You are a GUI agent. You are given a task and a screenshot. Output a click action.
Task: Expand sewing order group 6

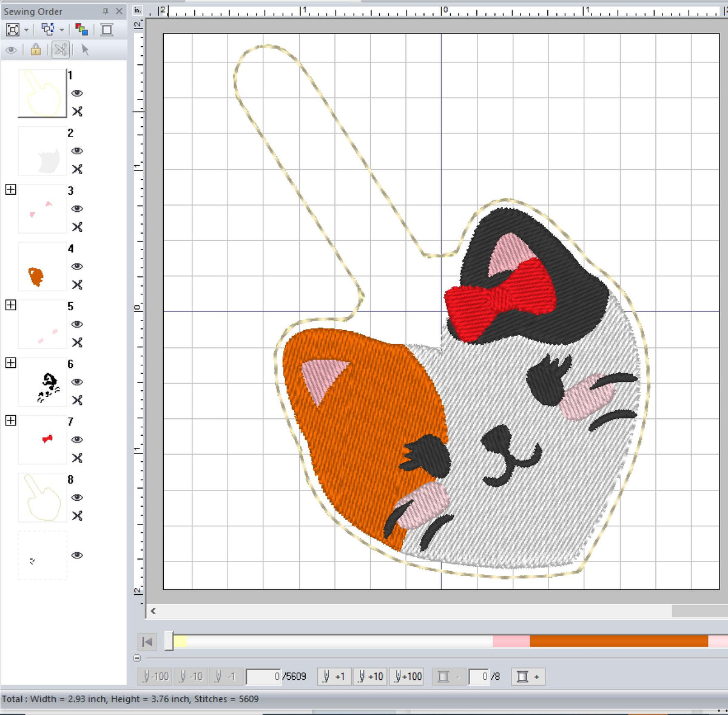10,362
